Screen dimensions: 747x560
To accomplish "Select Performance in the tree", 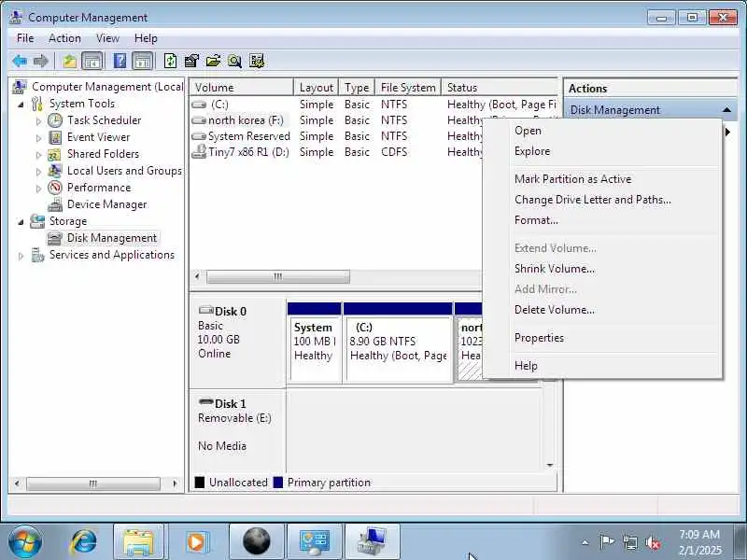I will pos(99,188).
